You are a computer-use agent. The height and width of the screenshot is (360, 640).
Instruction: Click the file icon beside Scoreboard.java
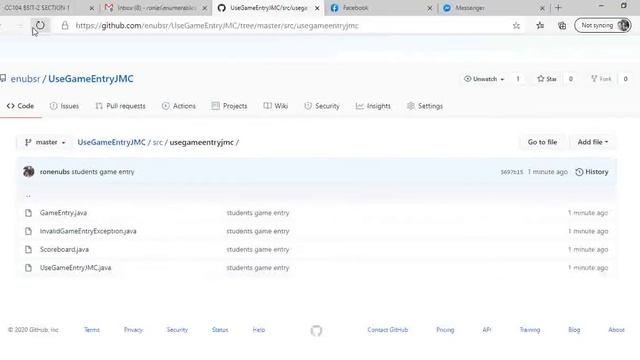click(28, 249)
